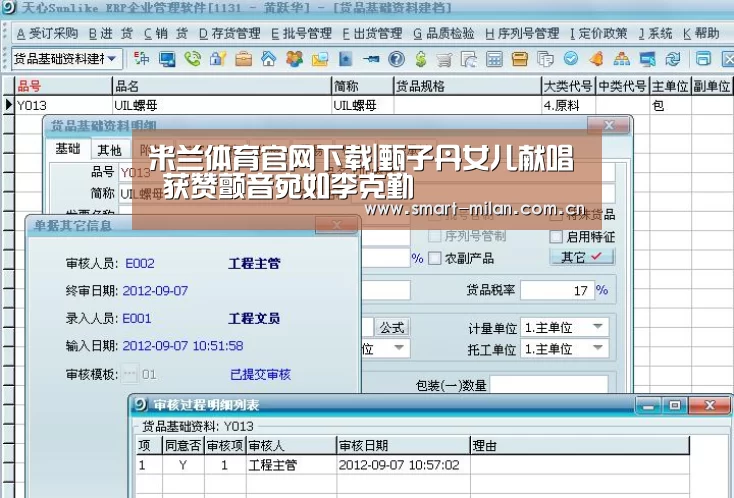734x498 pixels.
Task: Click the document with arrow toolbar icon
Action: click(469, 59)
